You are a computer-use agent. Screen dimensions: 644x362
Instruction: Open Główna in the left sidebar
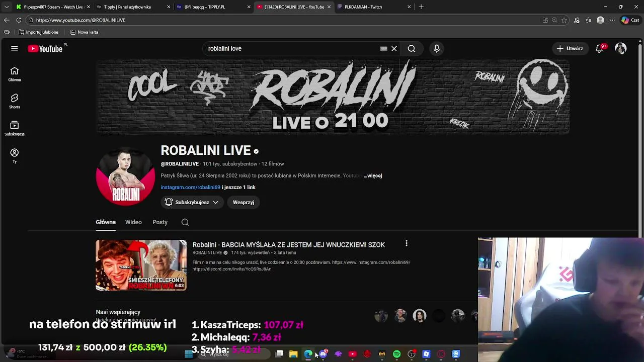(15, 74)
